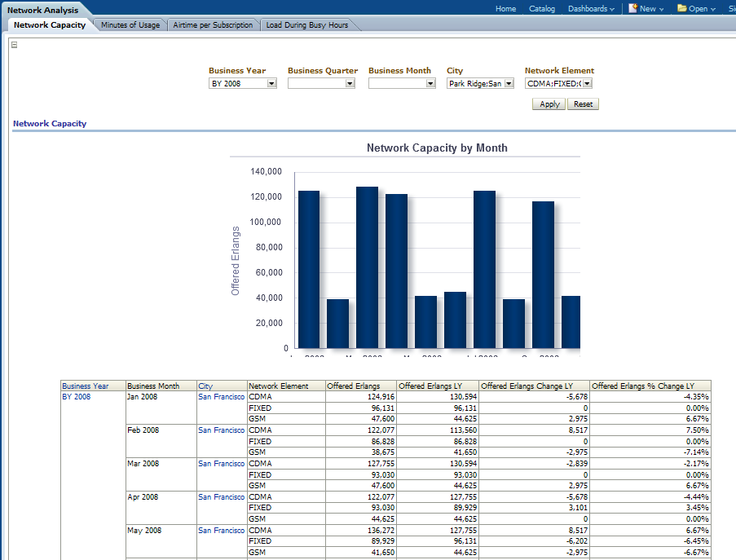
Task: Expand the Network Element dropdown
Action: point(587,83)
